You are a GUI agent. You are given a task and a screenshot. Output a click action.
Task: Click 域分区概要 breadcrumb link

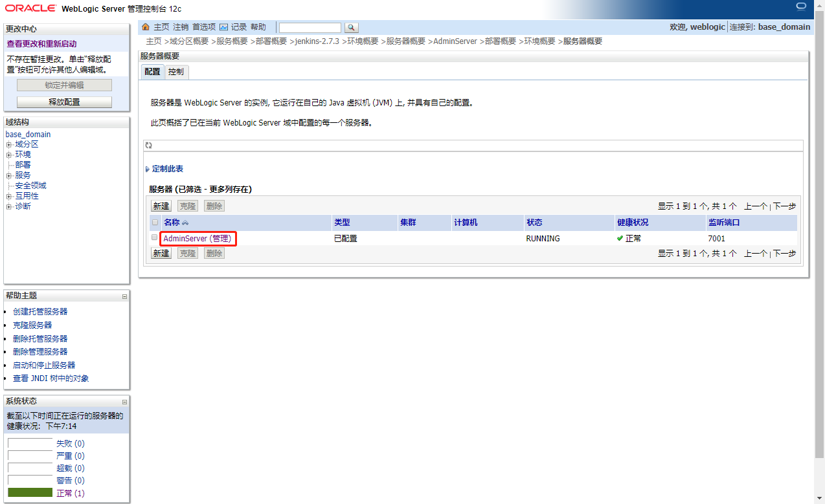(x=189, y=41)
